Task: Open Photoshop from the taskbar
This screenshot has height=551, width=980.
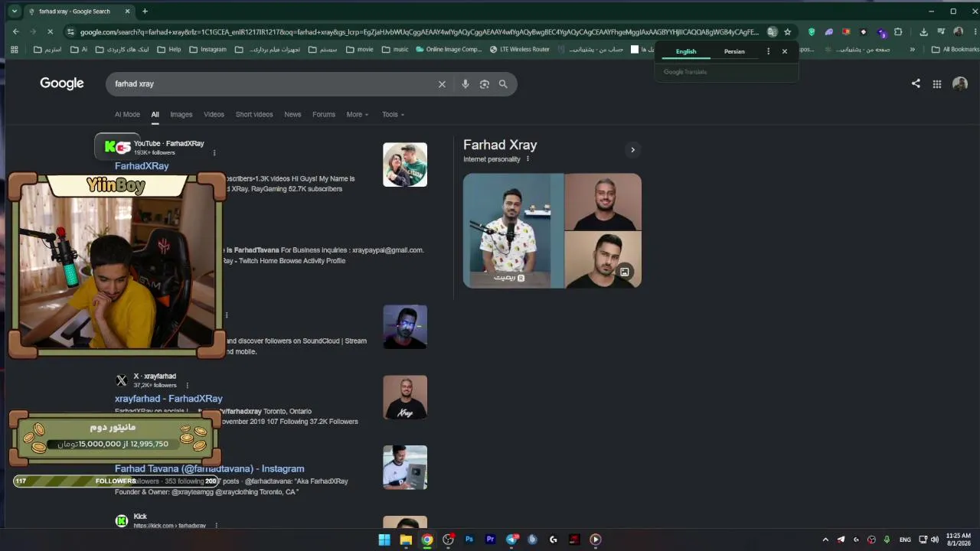Action: coord(469,540)
